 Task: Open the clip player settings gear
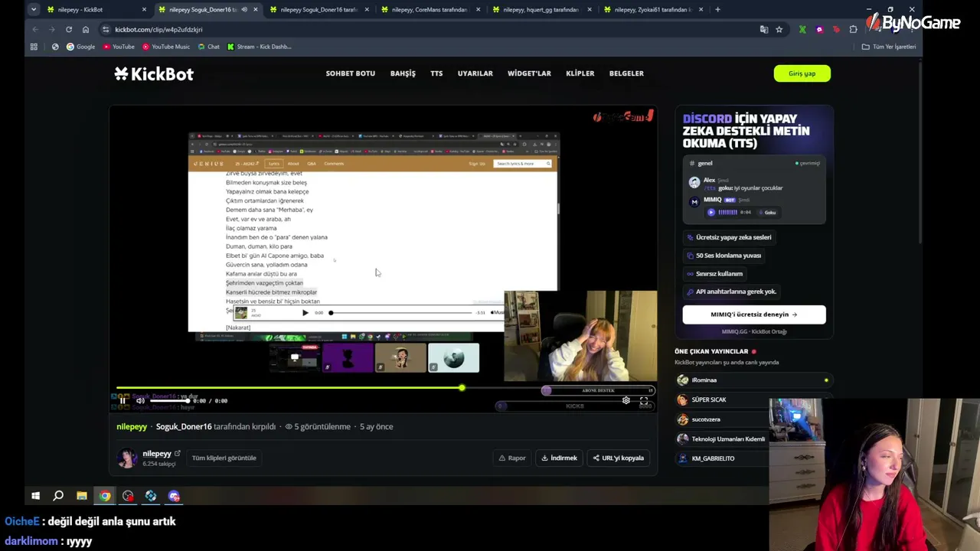pos(626,400)
